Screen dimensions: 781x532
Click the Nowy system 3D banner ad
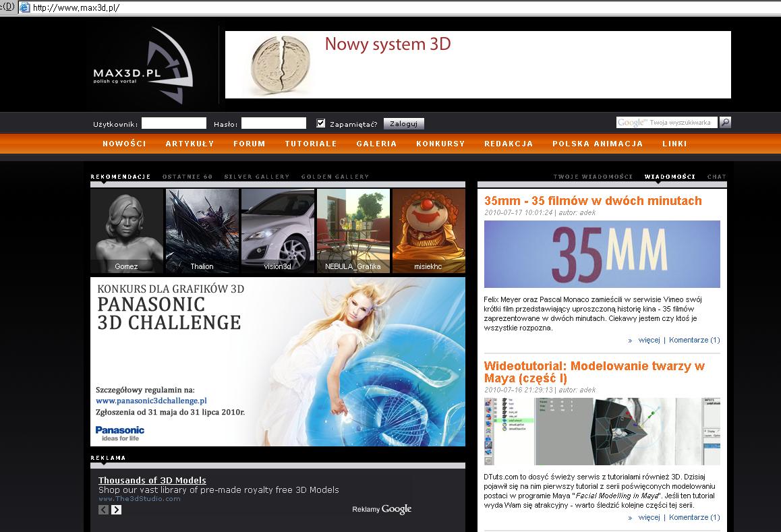point(478,65)
